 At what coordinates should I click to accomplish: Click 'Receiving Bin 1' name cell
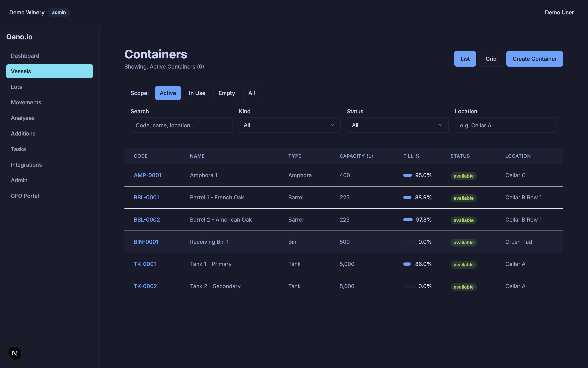tap(209, 242)
